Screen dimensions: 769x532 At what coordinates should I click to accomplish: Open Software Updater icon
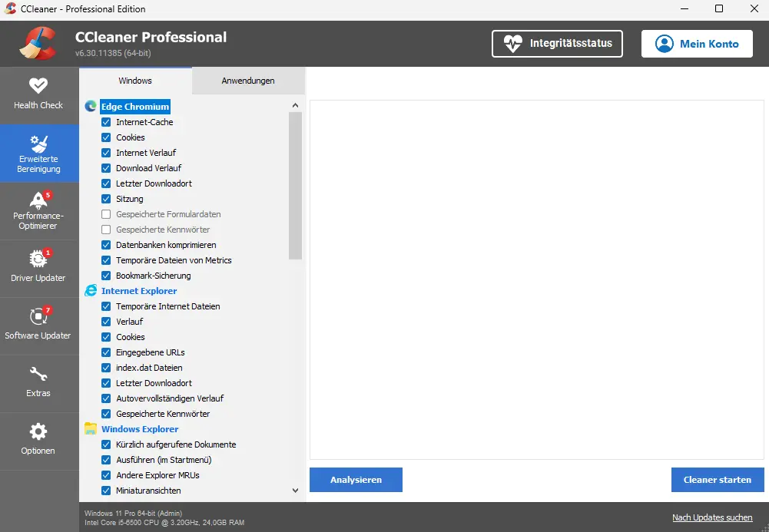click(x=38, y=316)
